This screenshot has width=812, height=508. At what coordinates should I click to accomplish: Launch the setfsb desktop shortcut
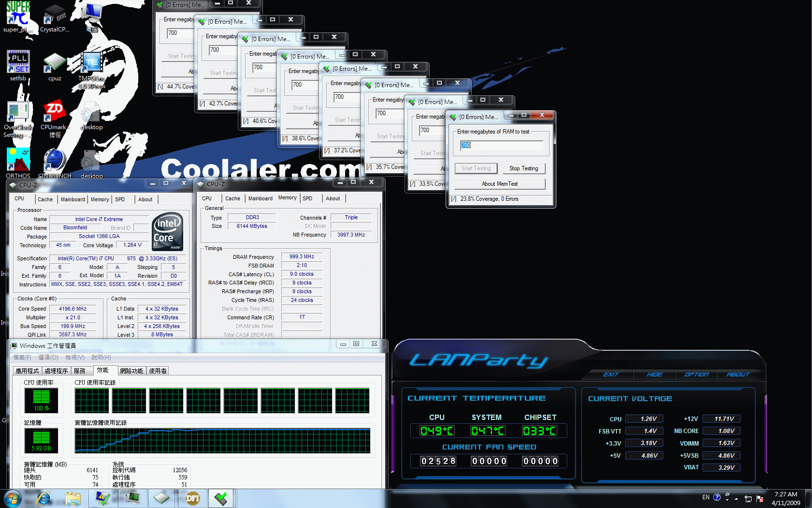18,66
